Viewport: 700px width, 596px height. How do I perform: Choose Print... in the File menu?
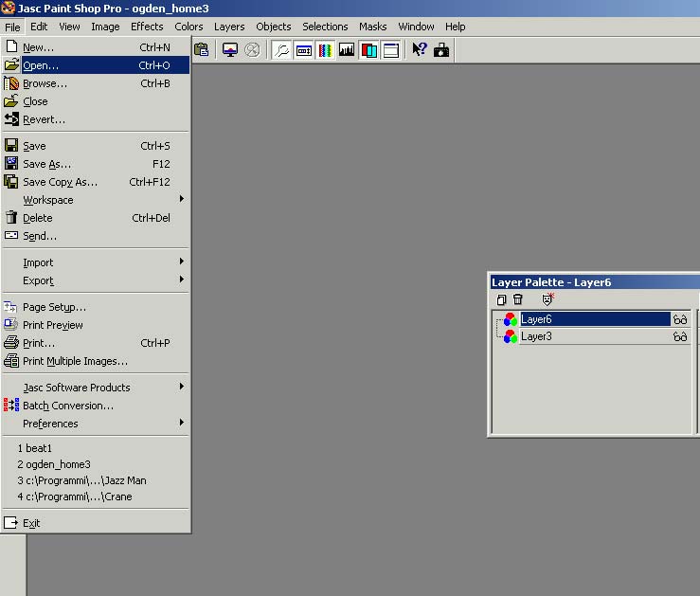coord(96,343)
